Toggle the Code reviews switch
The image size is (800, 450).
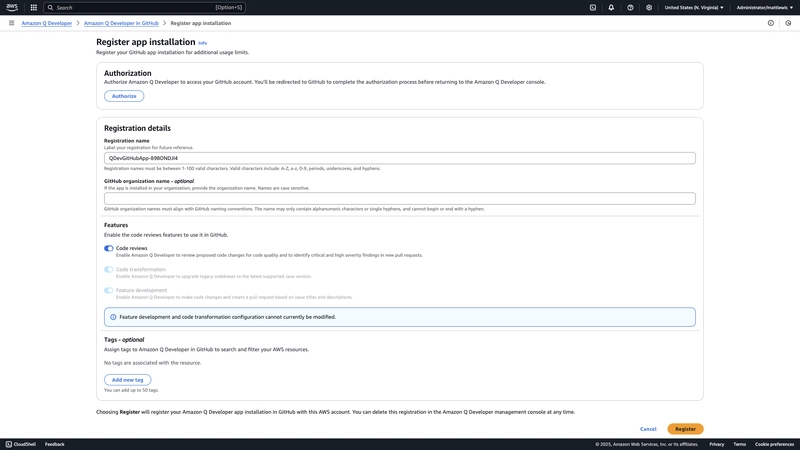109,248
